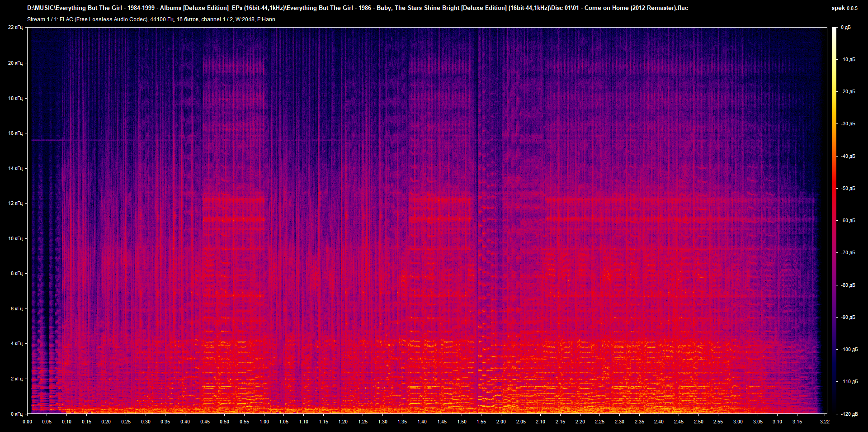868x432 pixels.
Task: Click the '2:30' time axis label
Action: point(619,422)
